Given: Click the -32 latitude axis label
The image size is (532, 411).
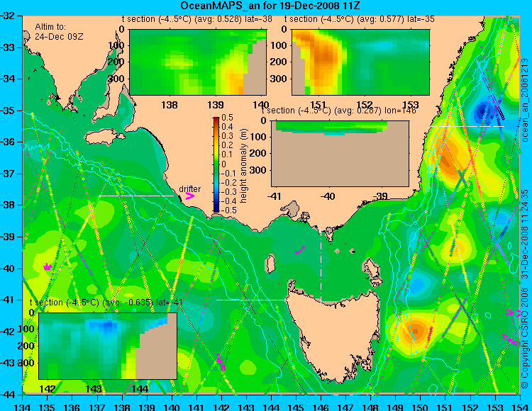Looking at the screenshot, I should [8, 16].
